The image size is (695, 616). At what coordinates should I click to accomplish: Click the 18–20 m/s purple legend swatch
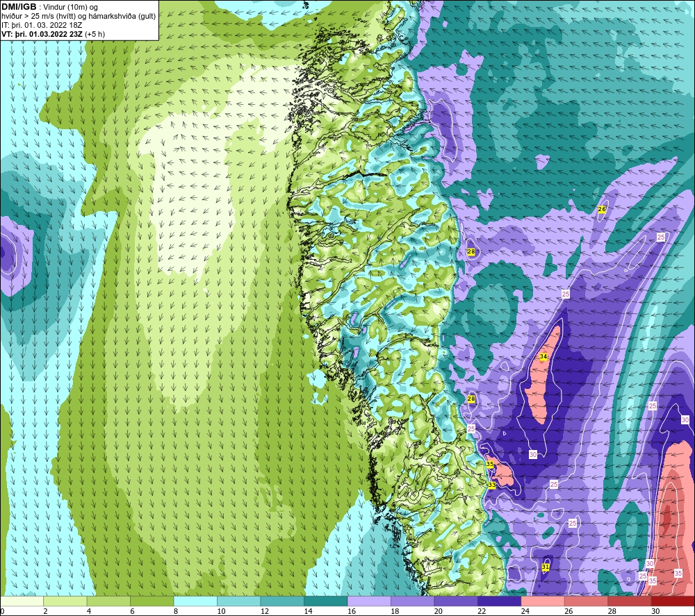pyautogui.click(x=413, y=601)
